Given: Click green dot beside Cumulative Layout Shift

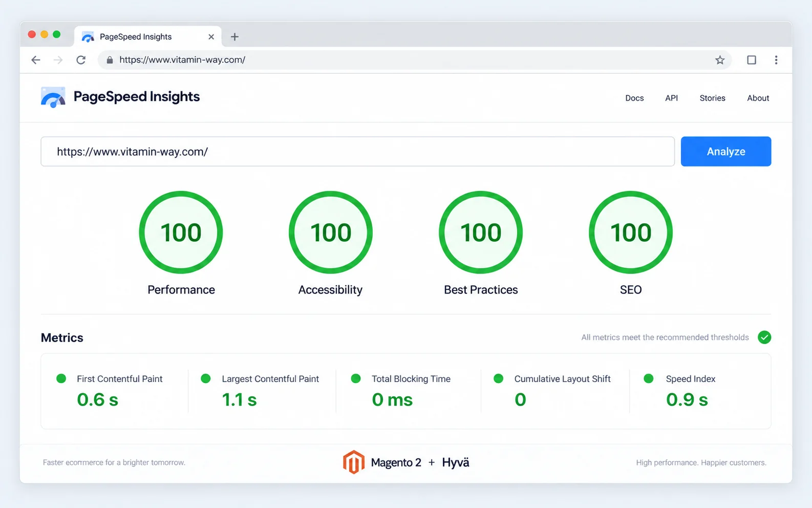Looking at the screenshot, I should pyautogui.click(x=498, y=378).
